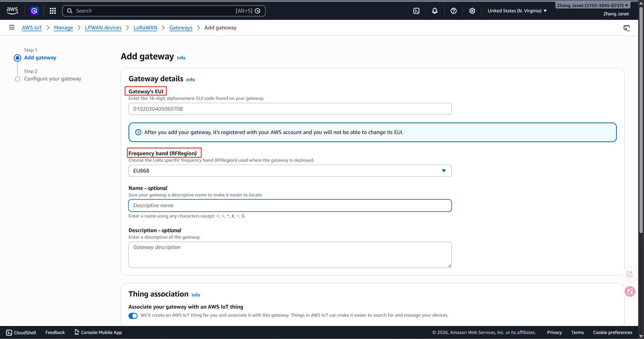
Task: Expand the United States (N. Virginia) region menu
Action: (517, 11)
